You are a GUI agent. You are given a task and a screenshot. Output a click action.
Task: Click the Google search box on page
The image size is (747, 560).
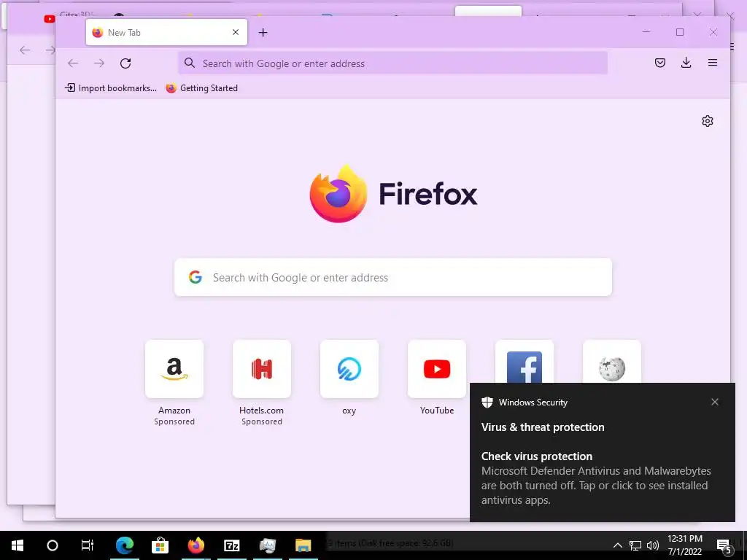(x=393, y=277)
